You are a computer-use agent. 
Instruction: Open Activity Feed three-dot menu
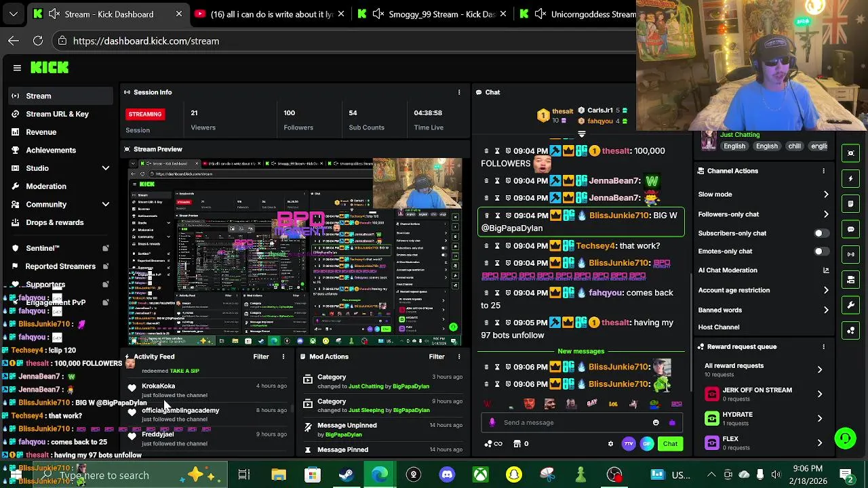tap(283, 357)
